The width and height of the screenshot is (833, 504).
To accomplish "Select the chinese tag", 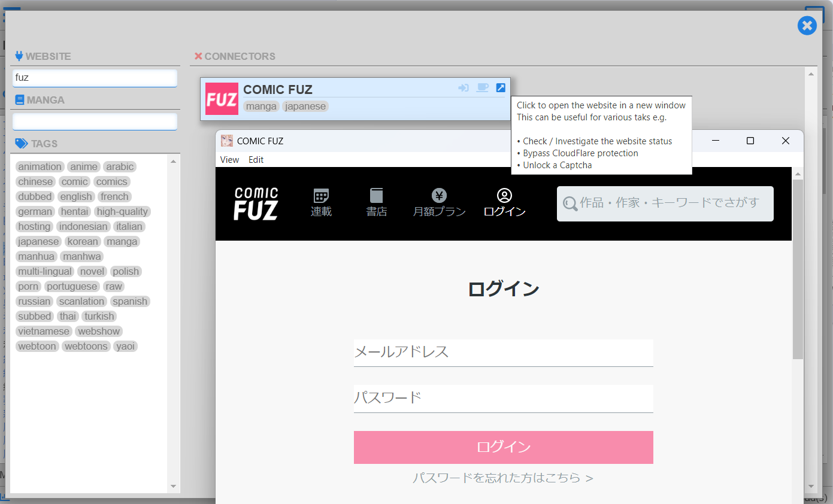I will [x=36, y=181].
